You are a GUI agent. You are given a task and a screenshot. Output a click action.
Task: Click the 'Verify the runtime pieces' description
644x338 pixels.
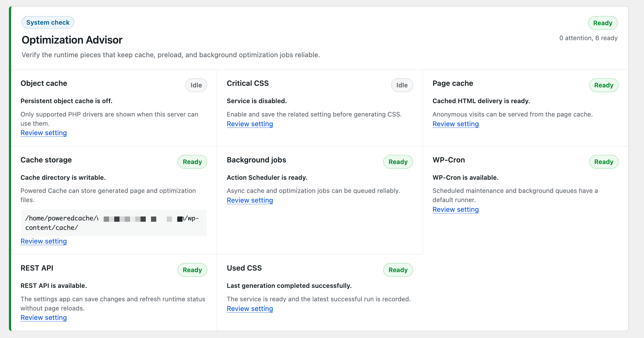point(171,55)
